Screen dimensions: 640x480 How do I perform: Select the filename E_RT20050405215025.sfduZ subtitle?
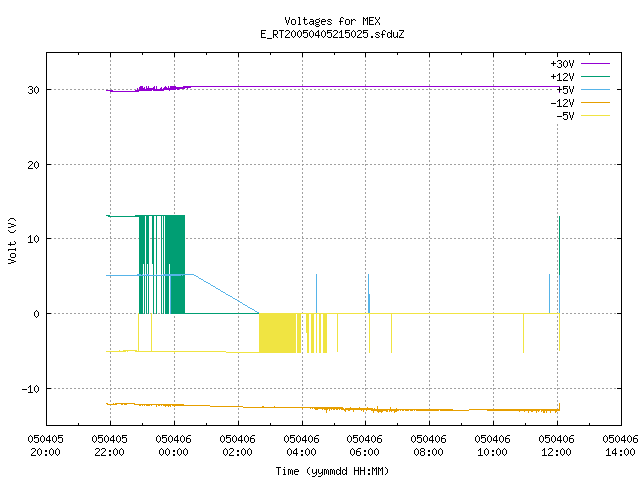pos(332,34)
